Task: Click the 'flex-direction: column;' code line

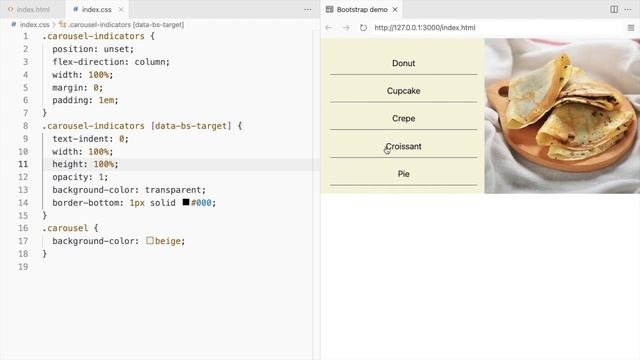Action: [x=111, y=62]
